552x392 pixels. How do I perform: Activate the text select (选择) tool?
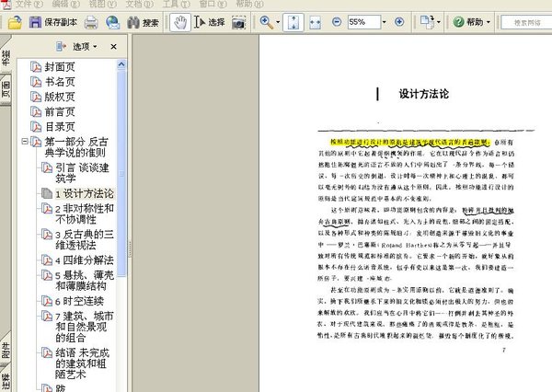tap(210, 21)
